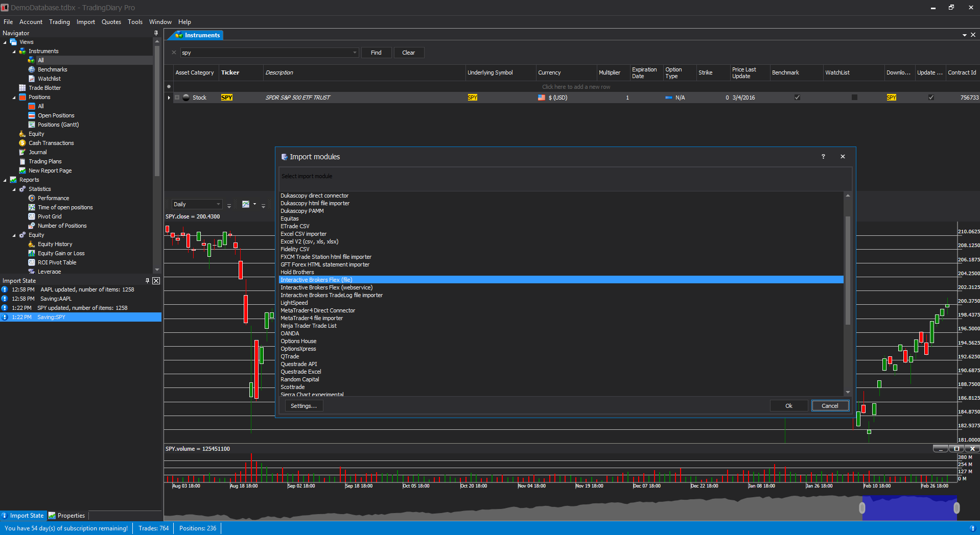Sort by the Ticker column header

coord(241,72)
